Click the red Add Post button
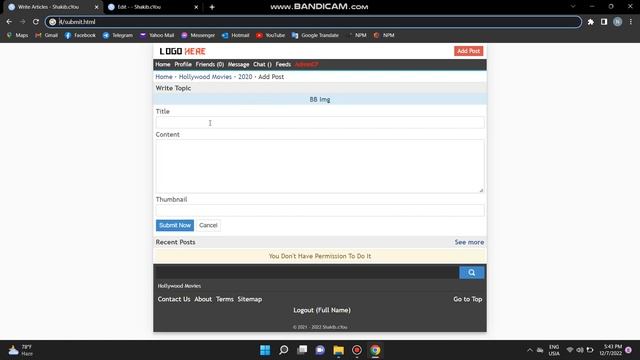This screenshot has width=640, height=360. [469, 51]
